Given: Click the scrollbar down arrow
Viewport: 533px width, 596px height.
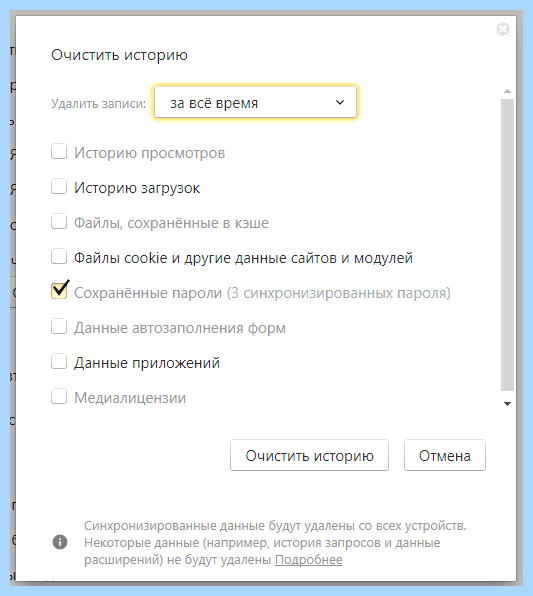Looking at the screenshot, I should (x=507, y=404).
